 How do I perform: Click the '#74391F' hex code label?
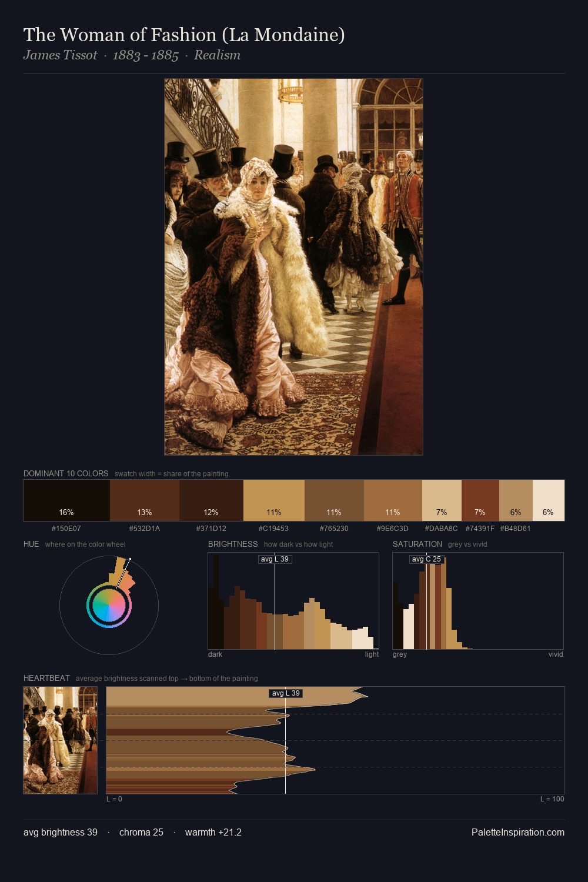(x=480, y=528)
